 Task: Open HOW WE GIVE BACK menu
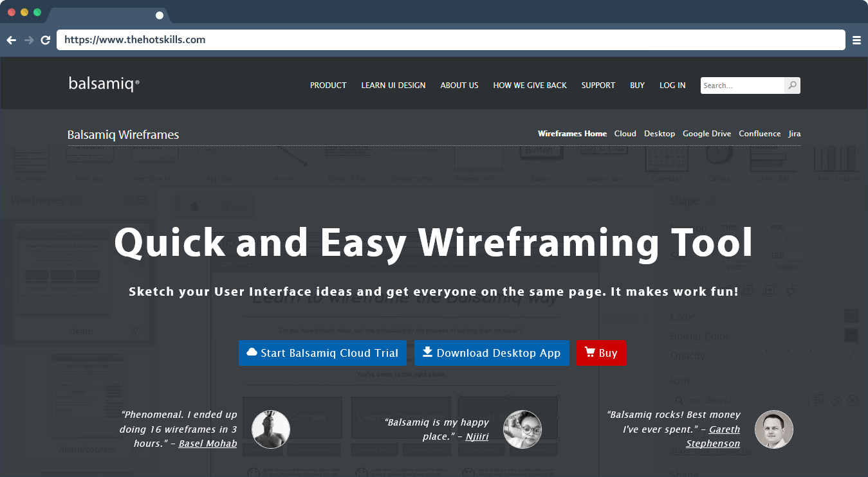(x=530, y=85)
